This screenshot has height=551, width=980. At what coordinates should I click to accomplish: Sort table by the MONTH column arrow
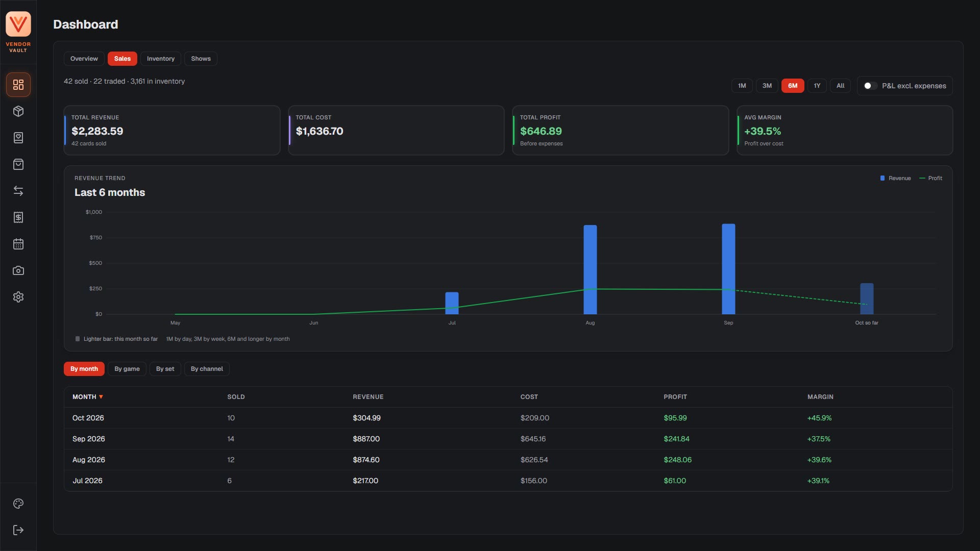(101, 397)
